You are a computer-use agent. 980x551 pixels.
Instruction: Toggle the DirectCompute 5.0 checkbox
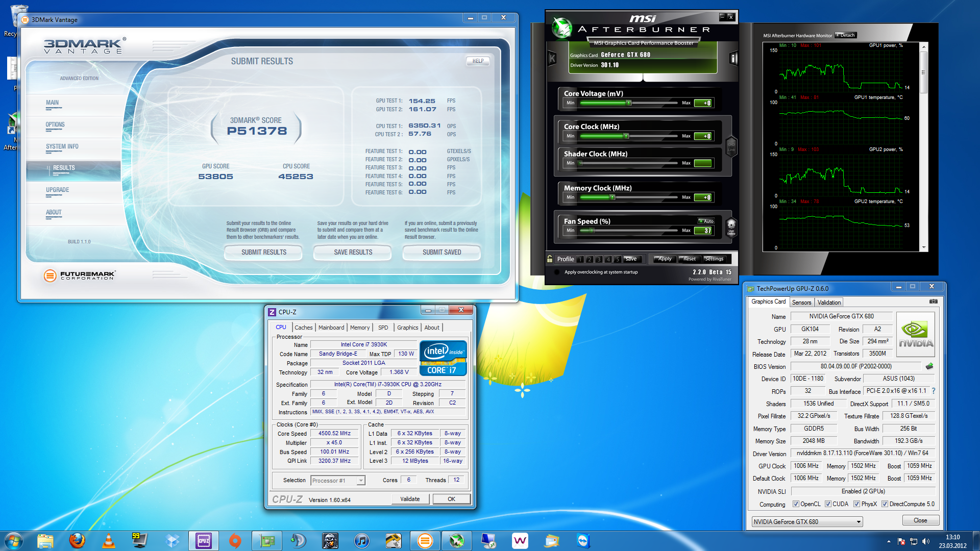click(885, 504)
